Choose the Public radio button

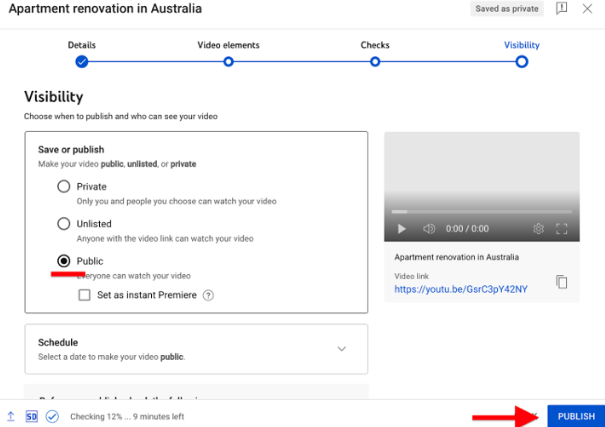point(64,261)
